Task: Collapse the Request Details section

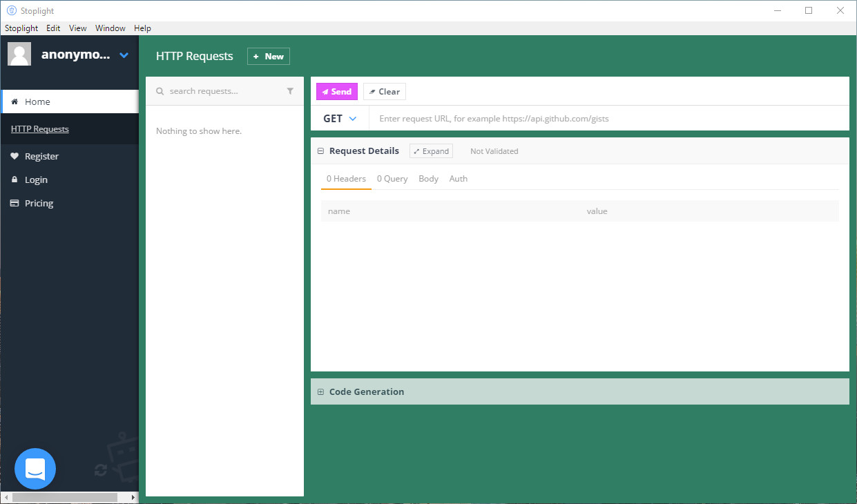Action: pyautogui.click(x=320, y=151)
